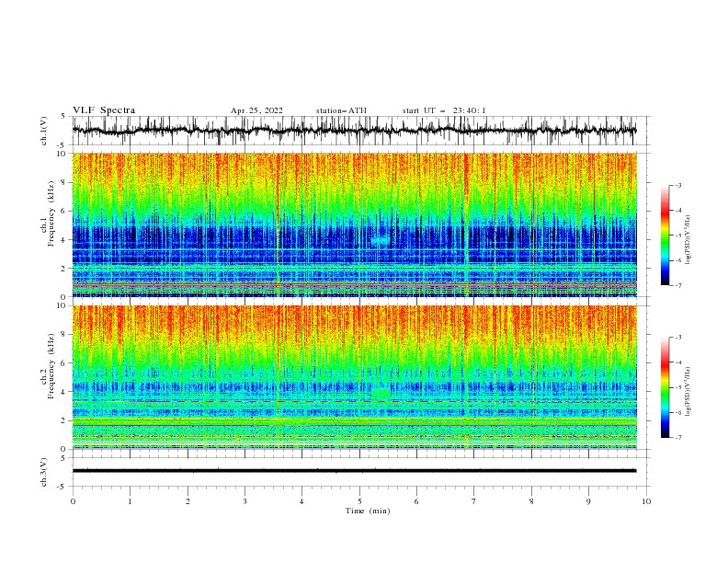Viewport: 728px width, 563px height.
Task: Click time axis tick label "10" below the ch.3 panel
Action: pos(646,501)
